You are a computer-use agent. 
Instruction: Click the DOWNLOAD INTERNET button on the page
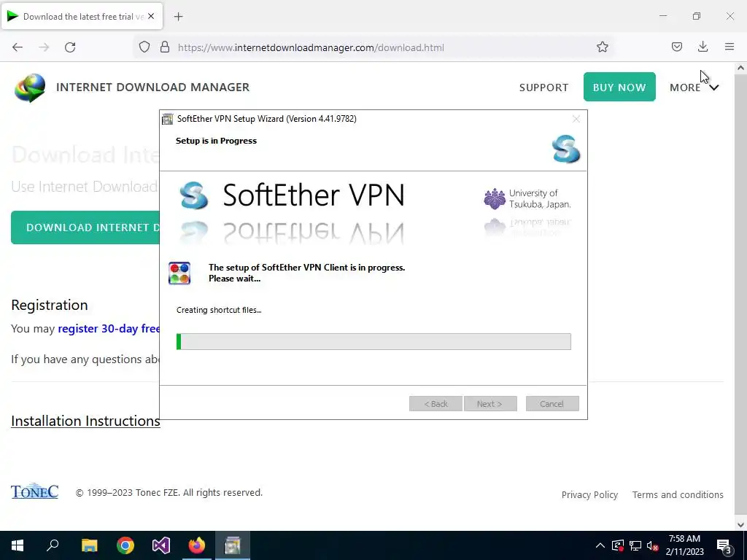point(85,227)
